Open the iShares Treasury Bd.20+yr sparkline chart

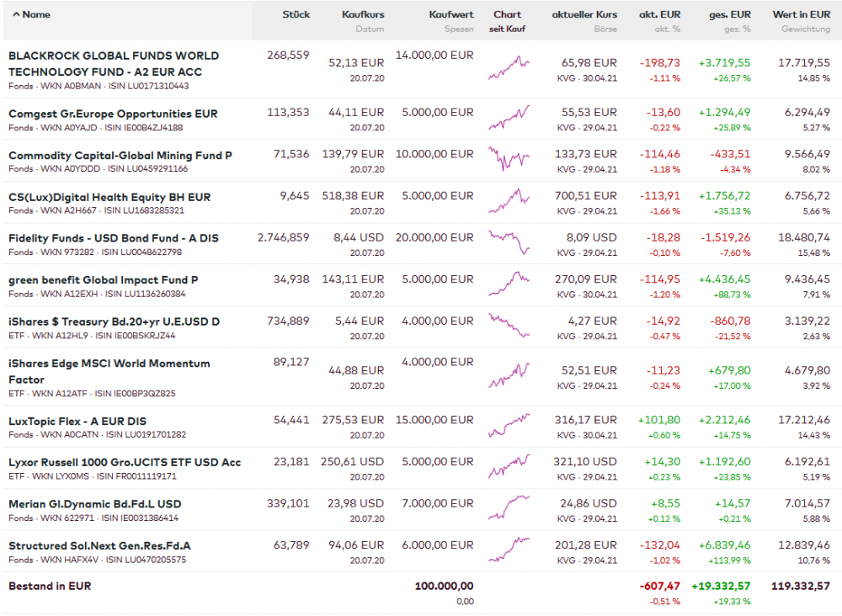coord(509,325)
